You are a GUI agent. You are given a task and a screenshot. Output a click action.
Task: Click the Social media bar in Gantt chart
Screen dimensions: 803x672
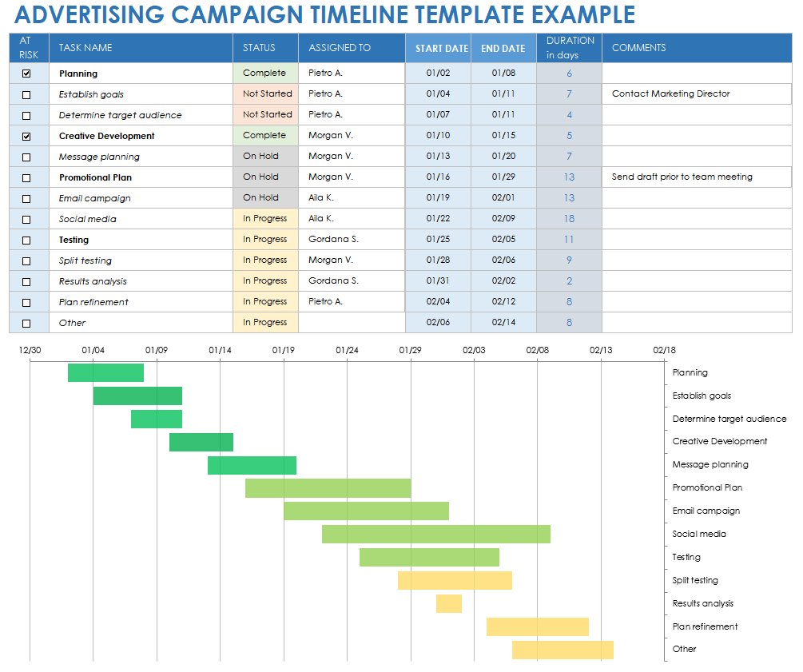[x=435, y=534]
